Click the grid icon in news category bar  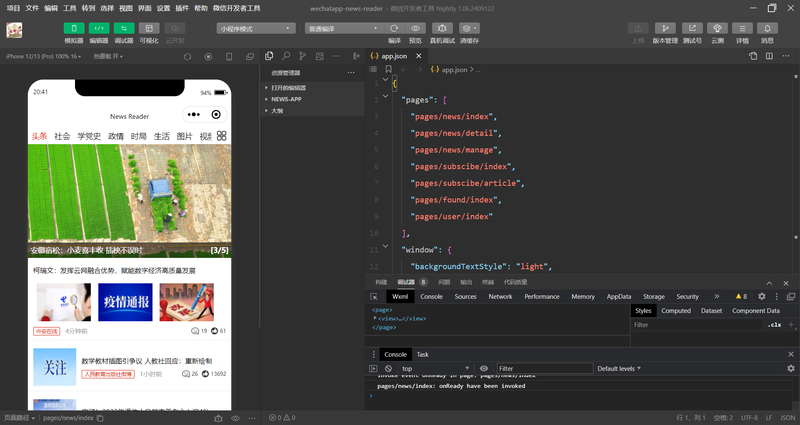pos(221,136)
